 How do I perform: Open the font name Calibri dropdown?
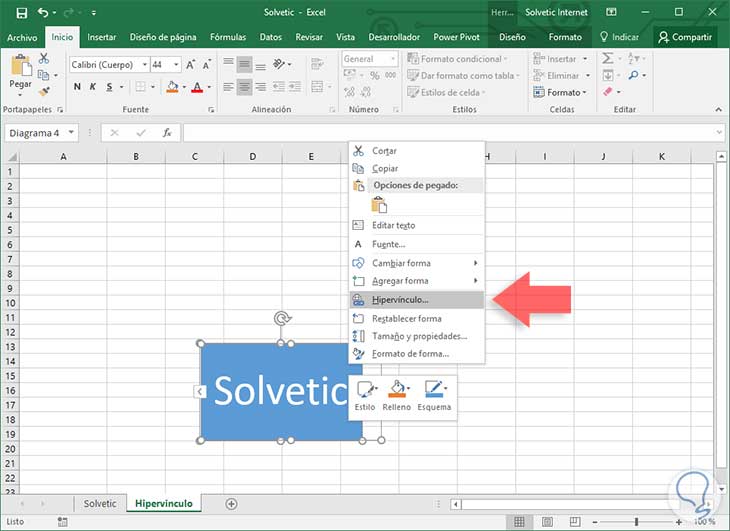tap(145, 65)
